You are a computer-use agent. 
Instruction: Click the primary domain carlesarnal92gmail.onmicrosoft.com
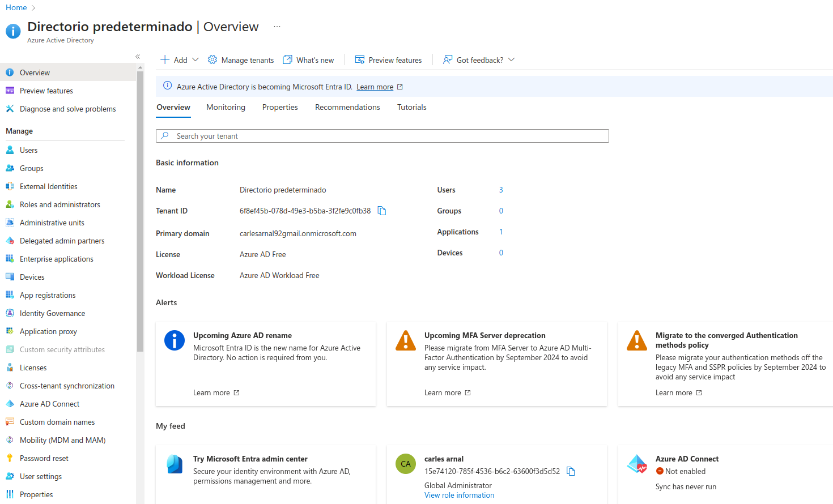(x=298, y=233)
